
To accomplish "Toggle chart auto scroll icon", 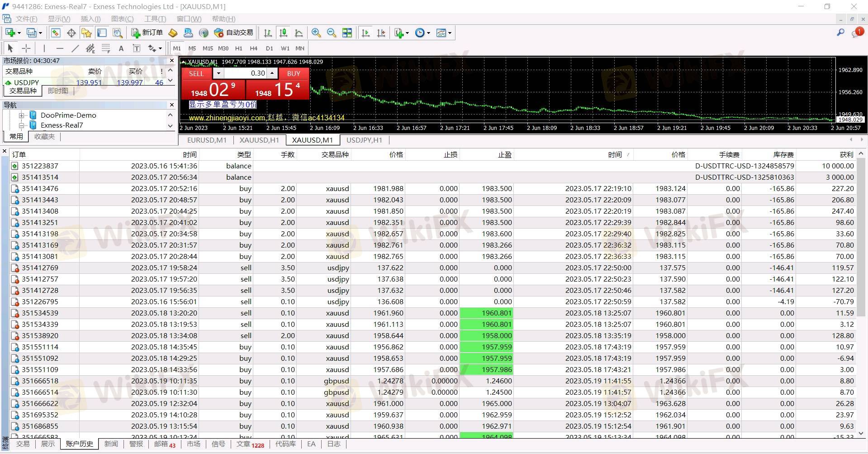I will tap(366, 33).
